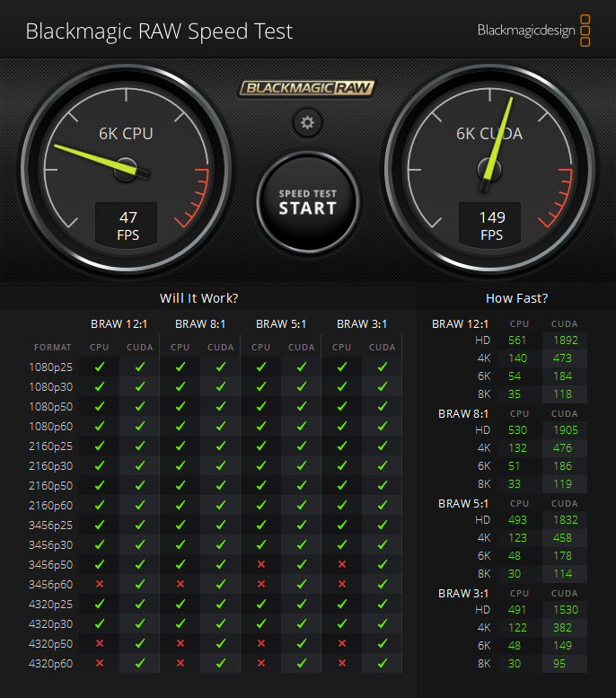Click the BRAW 3:1 4K CUDA value 382
616x698 pixels.
coord(562,628)
